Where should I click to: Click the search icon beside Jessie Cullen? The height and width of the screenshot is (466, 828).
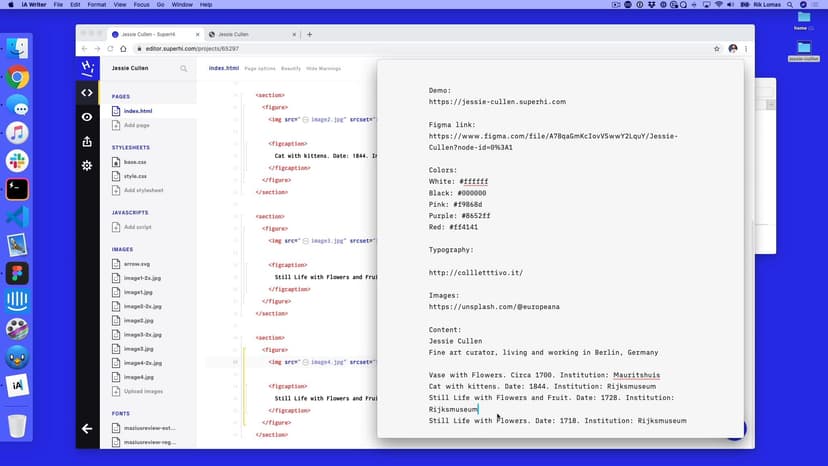pyautogui.click(x=184, y=69)
